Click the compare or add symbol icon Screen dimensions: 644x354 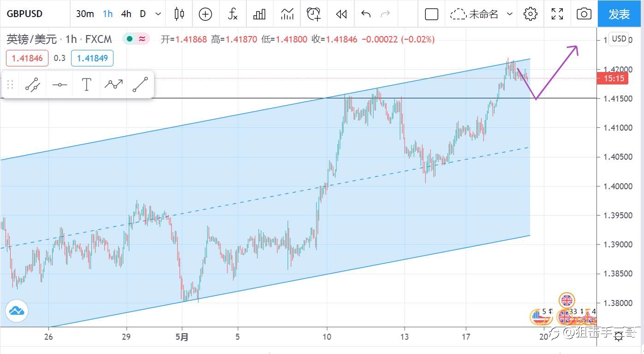click(x=205, y=14)
